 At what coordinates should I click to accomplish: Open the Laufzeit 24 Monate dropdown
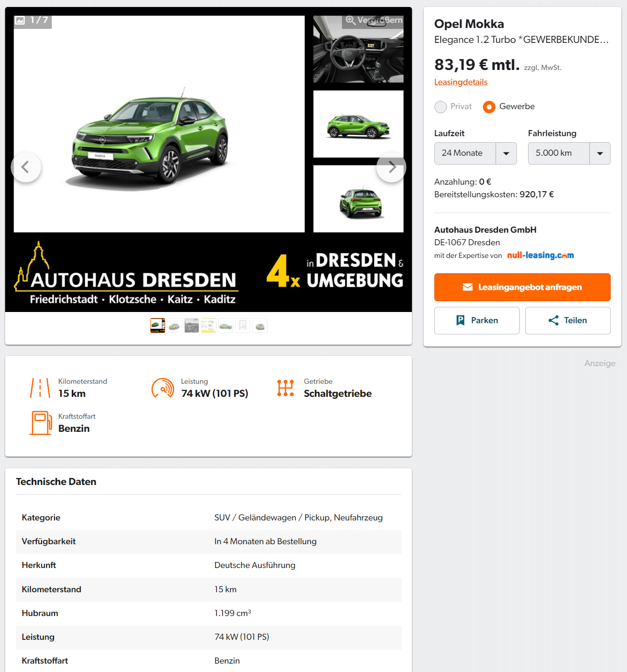475,153
